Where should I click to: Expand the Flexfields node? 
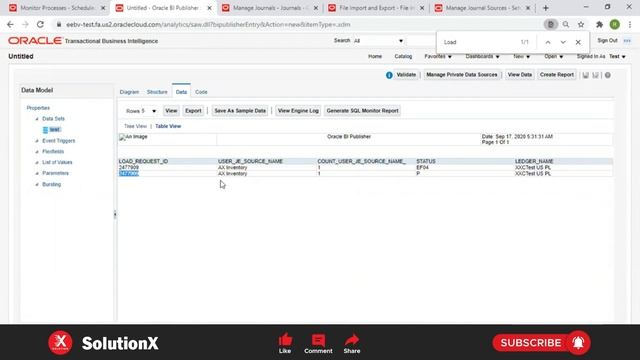click(37, 152)
